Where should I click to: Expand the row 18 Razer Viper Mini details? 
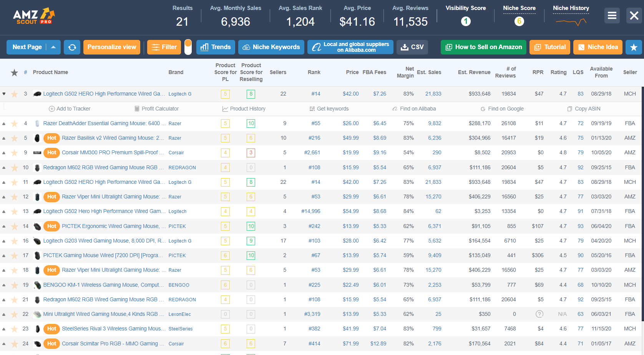click(4, 270)
